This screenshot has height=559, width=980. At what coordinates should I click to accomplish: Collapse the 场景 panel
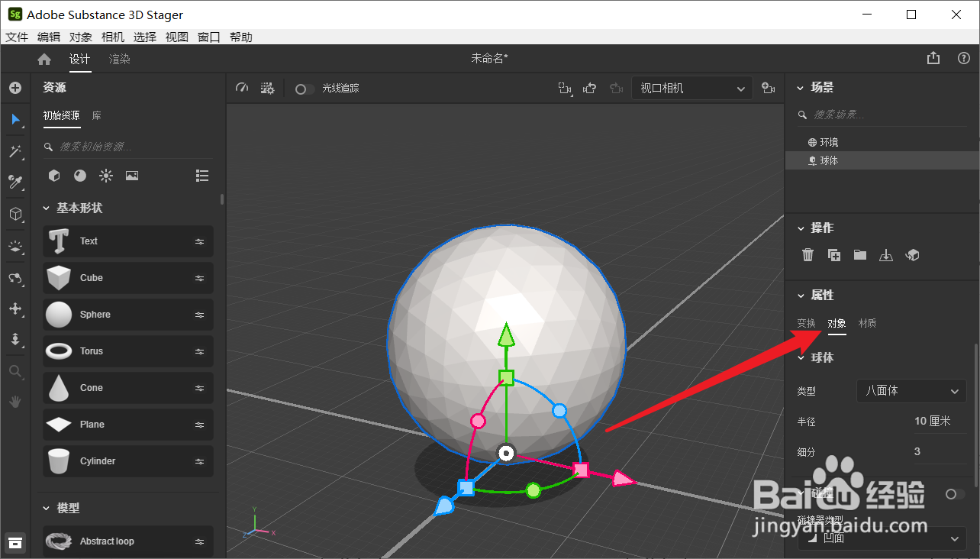(x=801, y=88)
